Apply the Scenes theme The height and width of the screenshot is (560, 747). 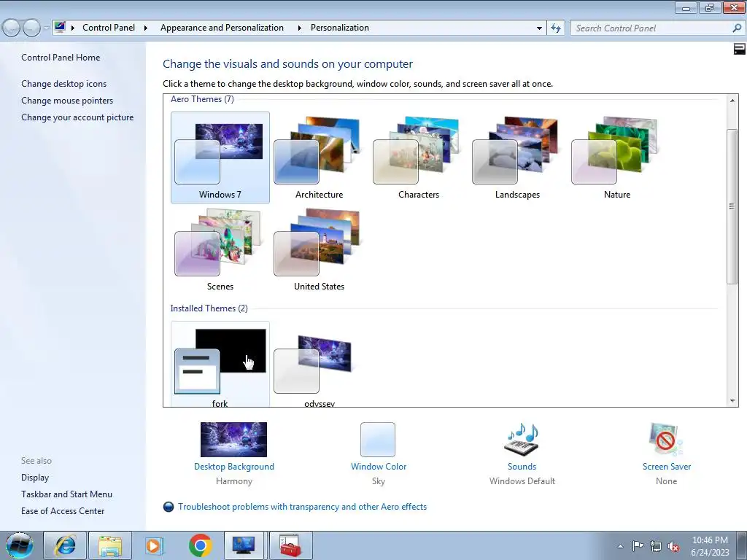coord(220,249)
